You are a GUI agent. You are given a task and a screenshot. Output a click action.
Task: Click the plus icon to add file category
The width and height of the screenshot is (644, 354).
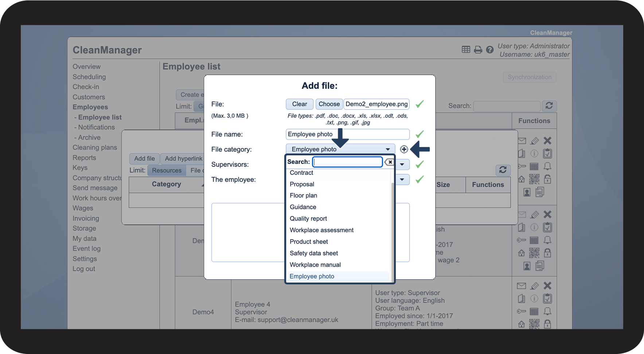click(x=404, y=149)
